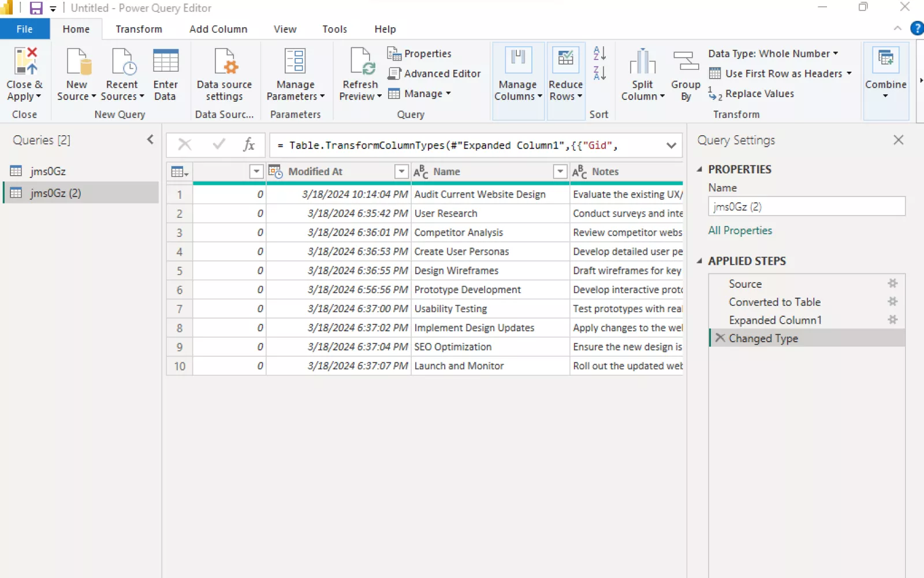Open the Modified At column filter dropdown
The height and width of the screenshot is (578, 924).
(x=401, y=172)
